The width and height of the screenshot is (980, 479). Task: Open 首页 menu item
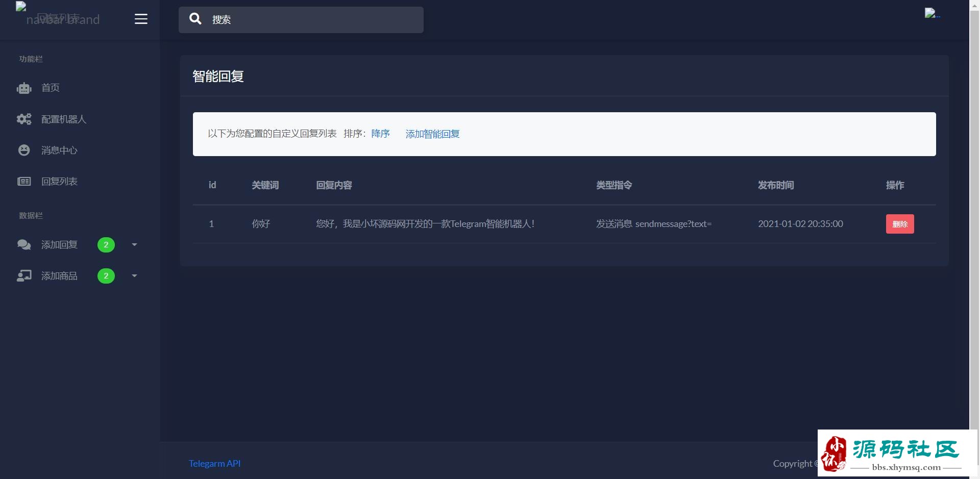tap(50, 88)
